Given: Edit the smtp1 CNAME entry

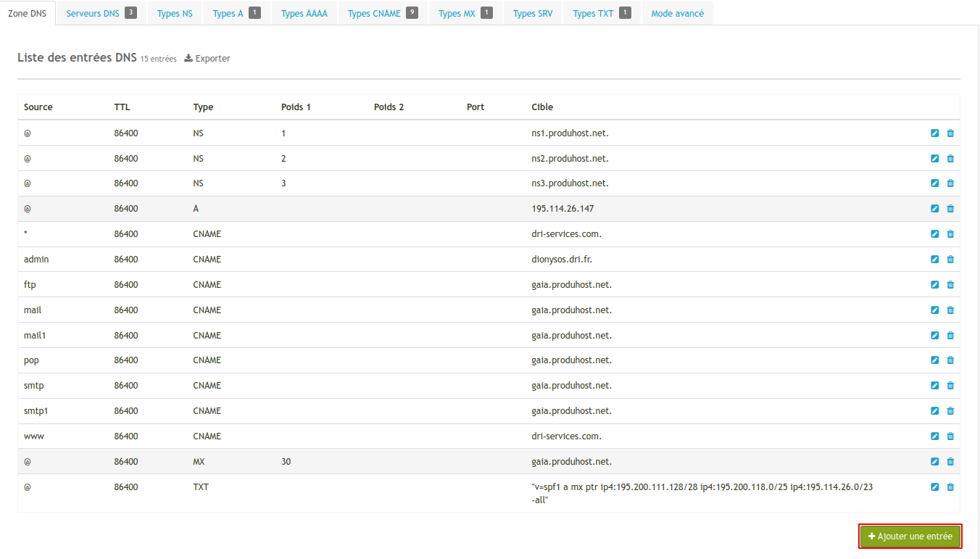Looking at the screenshot, I should pos(934,411).
